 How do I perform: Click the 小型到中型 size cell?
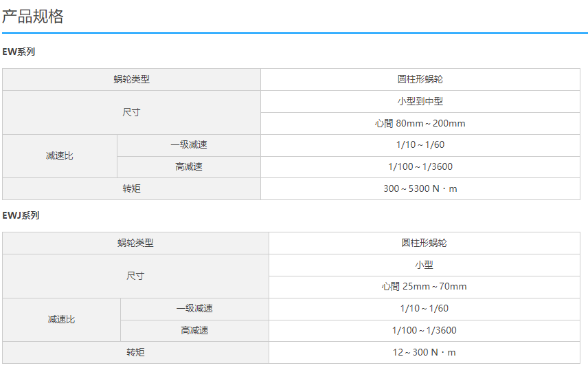(x=420, y=101)
